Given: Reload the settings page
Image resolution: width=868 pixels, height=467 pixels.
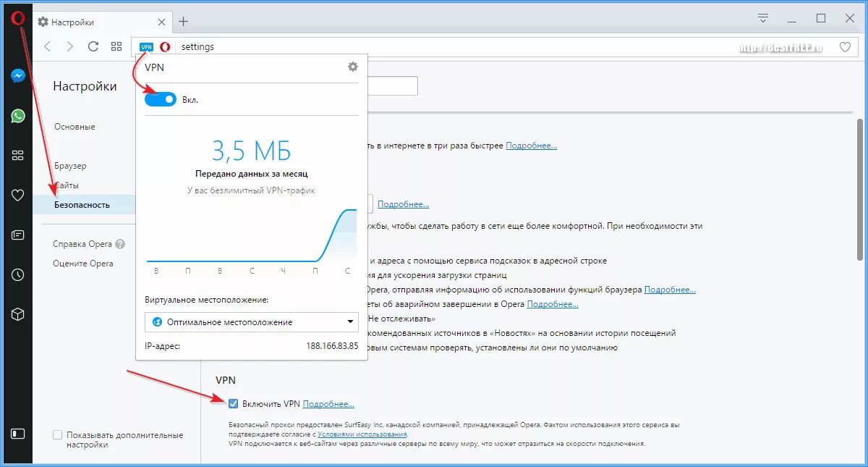Looking at the screenshot, I should pos(93,46).
